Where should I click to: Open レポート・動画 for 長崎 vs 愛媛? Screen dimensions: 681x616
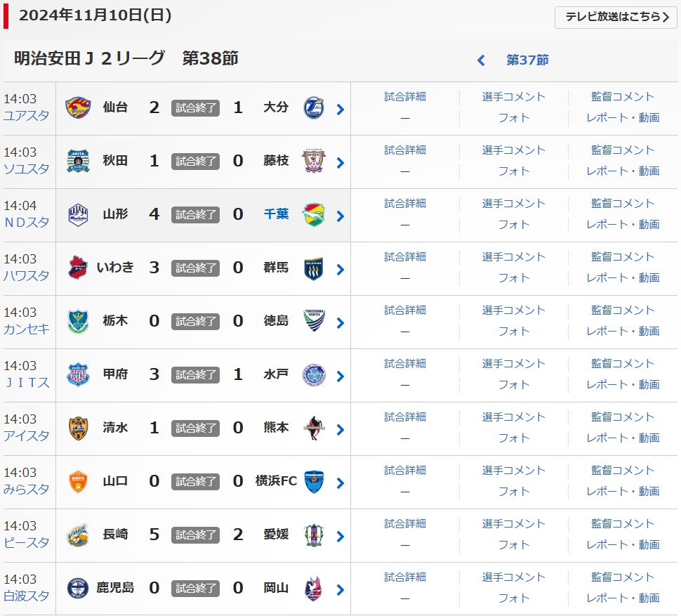coord(623,545)
